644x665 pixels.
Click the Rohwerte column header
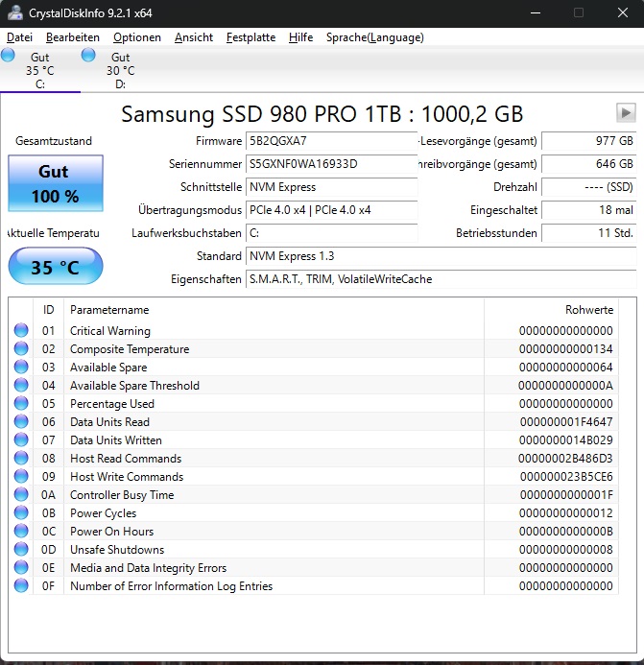(551, 310)
